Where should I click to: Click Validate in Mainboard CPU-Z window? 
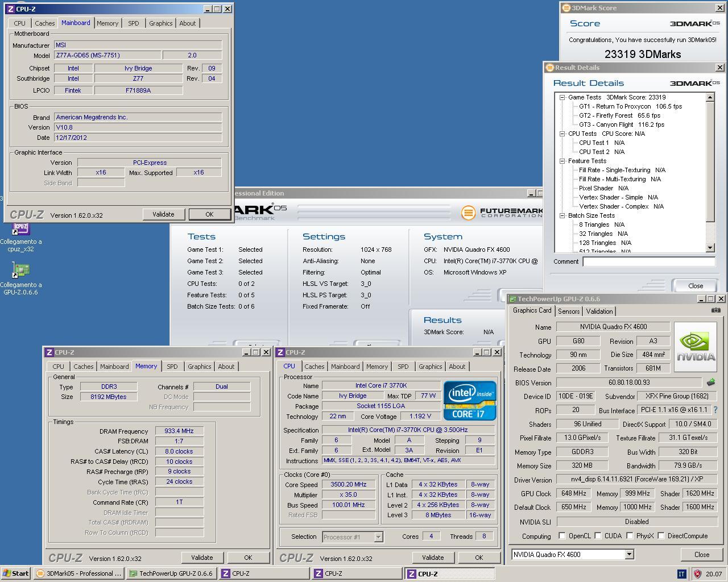tap(163, 214)
